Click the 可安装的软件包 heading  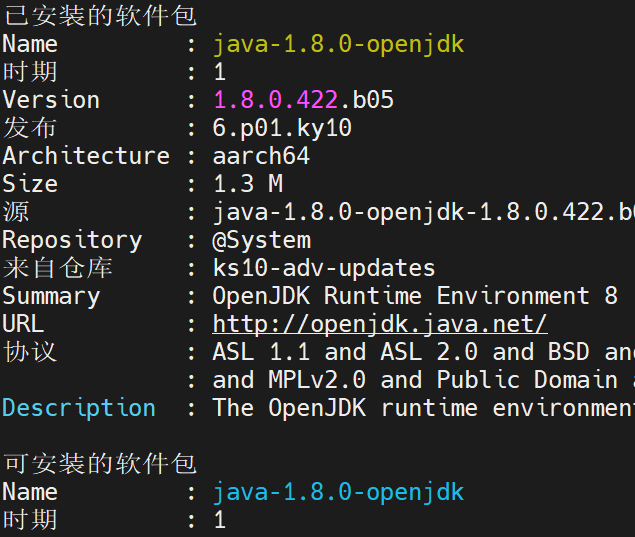(x=100, y=464)
